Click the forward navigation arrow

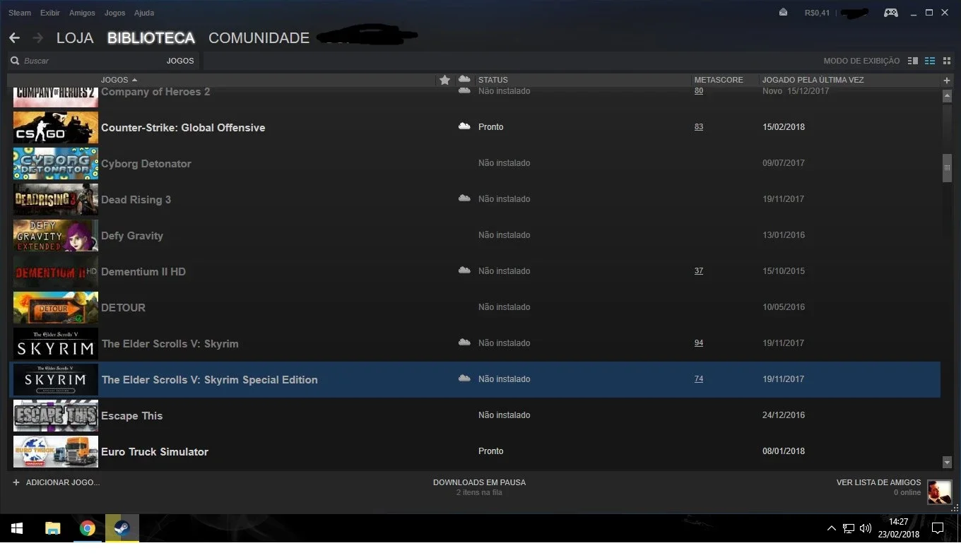point(37,37)
